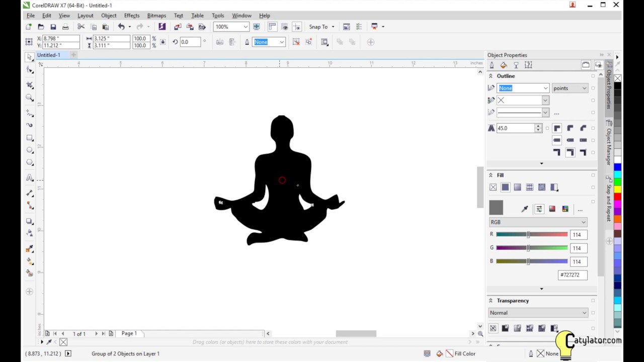This screenshot has height=362, width=644.
Task: Click the miter limit 45.0 field
Action: pos(515,128)
